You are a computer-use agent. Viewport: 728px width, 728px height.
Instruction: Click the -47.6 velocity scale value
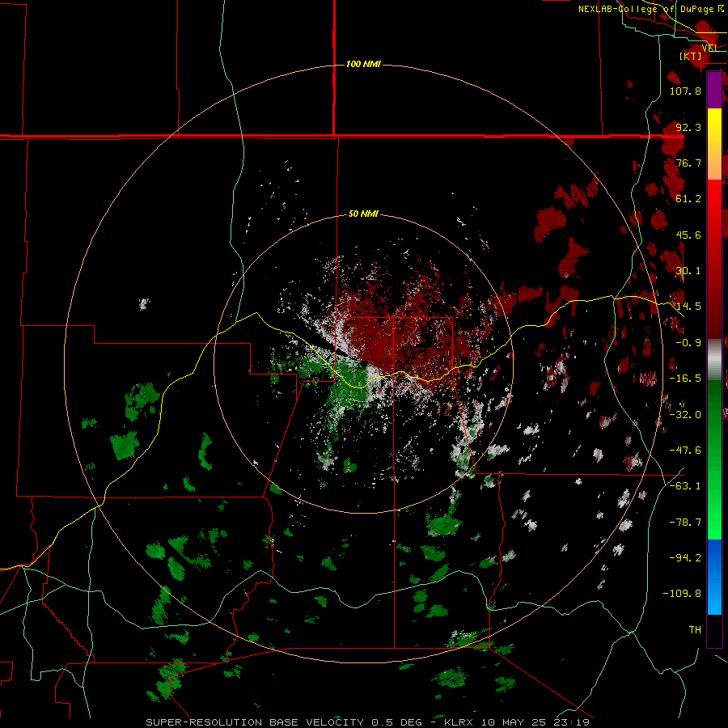point(685,451)
